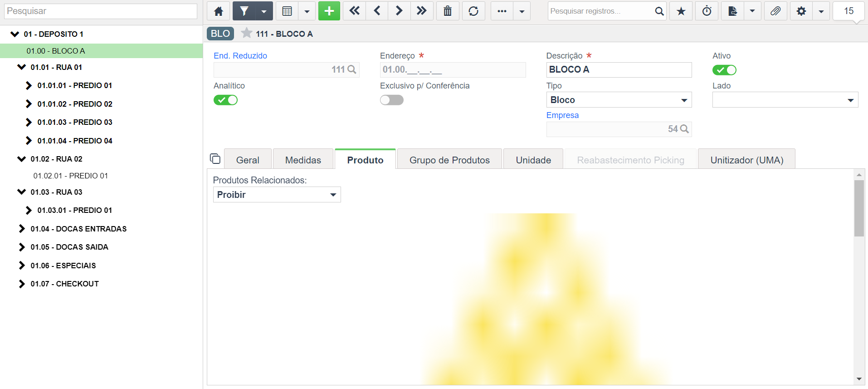Go to next record arrow
This screenshot has width=868, height=389.
pyautogui.click(x=399, y=11)
